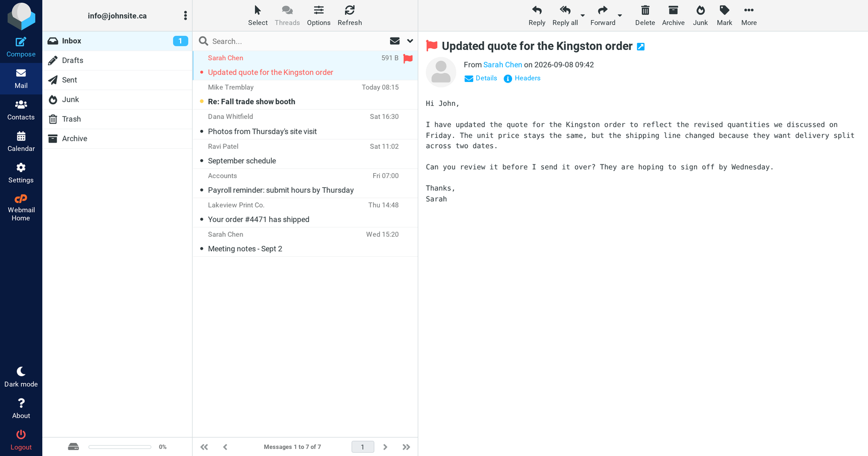Open 'Your order #4471 has shipped' message

(305, 213)
